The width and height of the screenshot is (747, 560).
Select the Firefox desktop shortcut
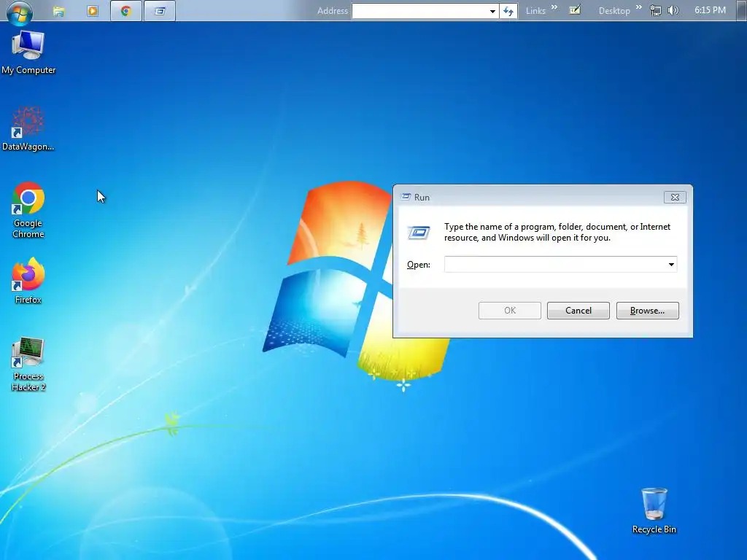(28, 281)
